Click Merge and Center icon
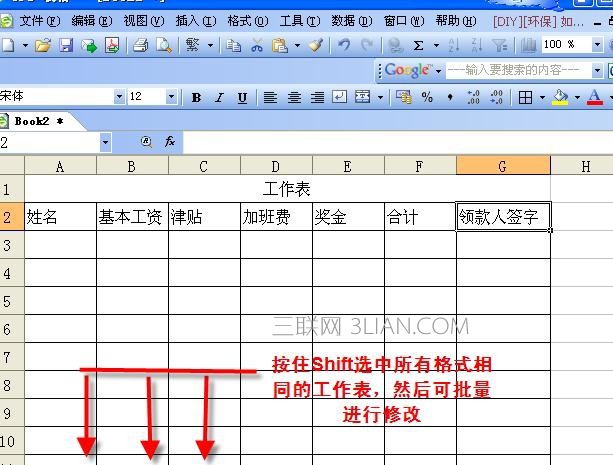 click(x=362, y=97)
